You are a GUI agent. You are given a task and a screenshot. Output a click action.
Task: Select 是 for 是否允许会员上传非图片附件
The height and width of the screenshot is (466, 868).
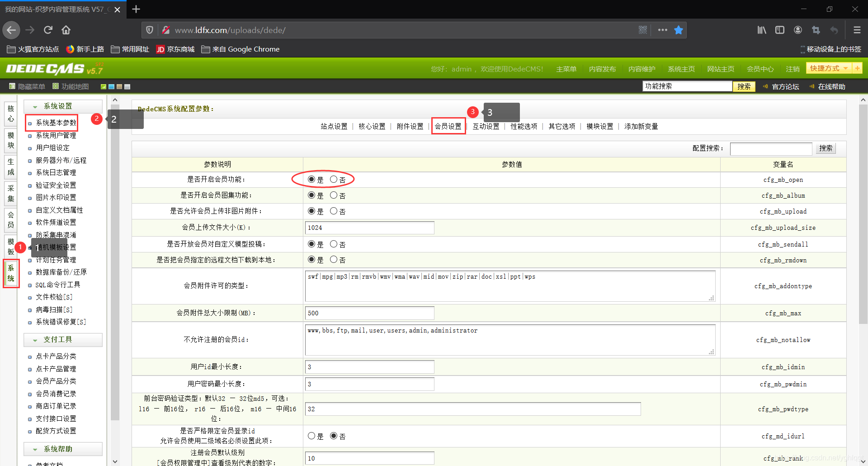[311, 211]
